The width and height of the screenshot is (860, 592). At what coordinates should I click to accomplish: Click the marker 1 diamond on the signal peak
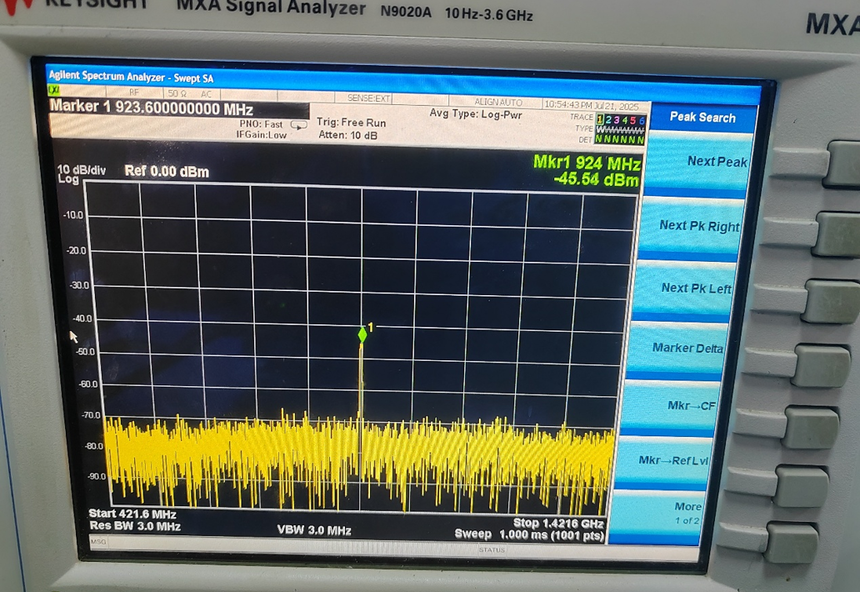tap(362, 335)
